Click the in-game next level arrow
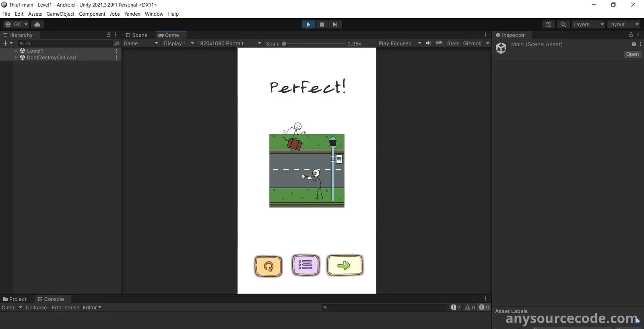644x329 pixels. tap(345, 265)
